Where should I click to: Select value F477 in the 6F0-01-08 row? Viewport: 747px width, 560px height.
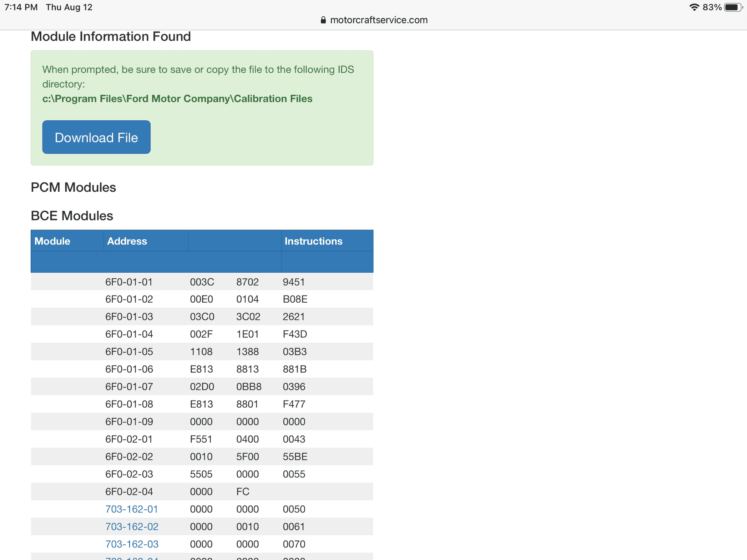point(294,404)
